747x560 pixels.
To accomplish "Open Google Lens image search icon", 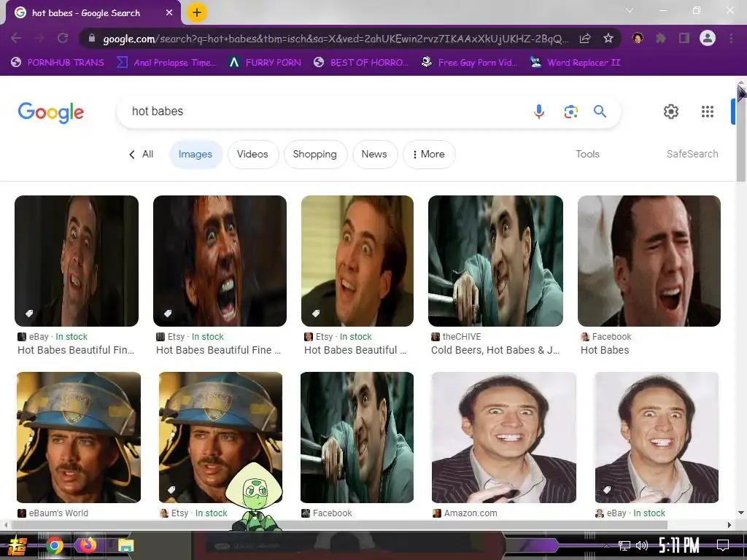I will coord(570,112).
